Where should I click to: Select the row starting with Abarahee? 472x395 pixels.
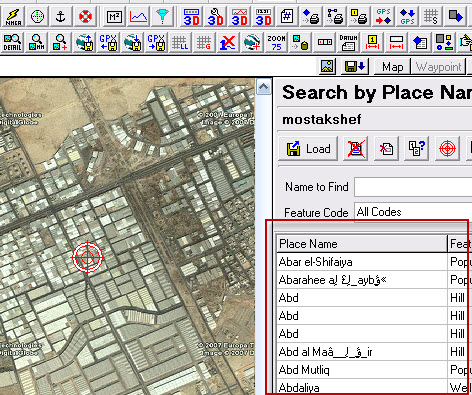[374, 280]
